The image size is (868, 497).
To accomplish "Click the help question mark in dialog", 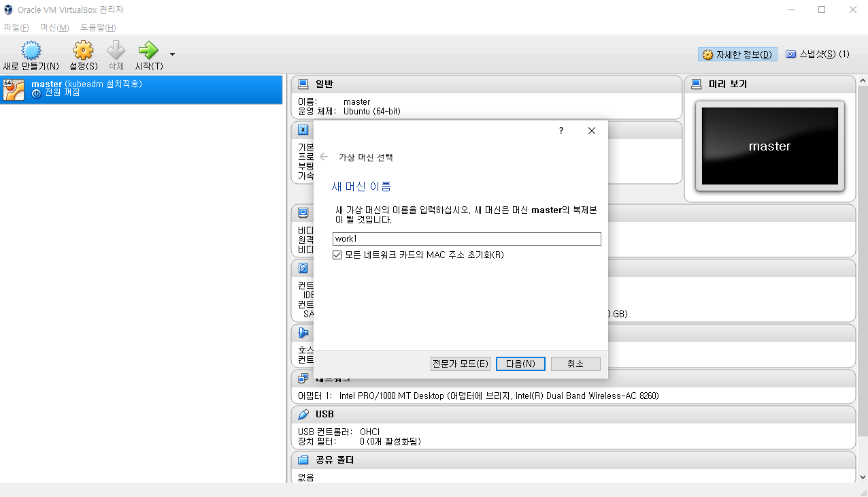I will pyautogui.click(x=561, y=131).
